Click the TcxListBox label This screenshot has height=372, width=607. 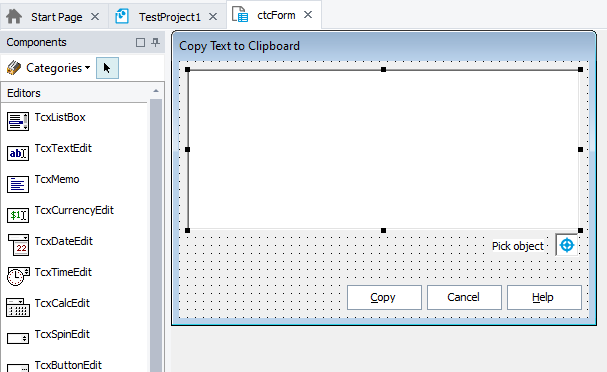point(60,117)
